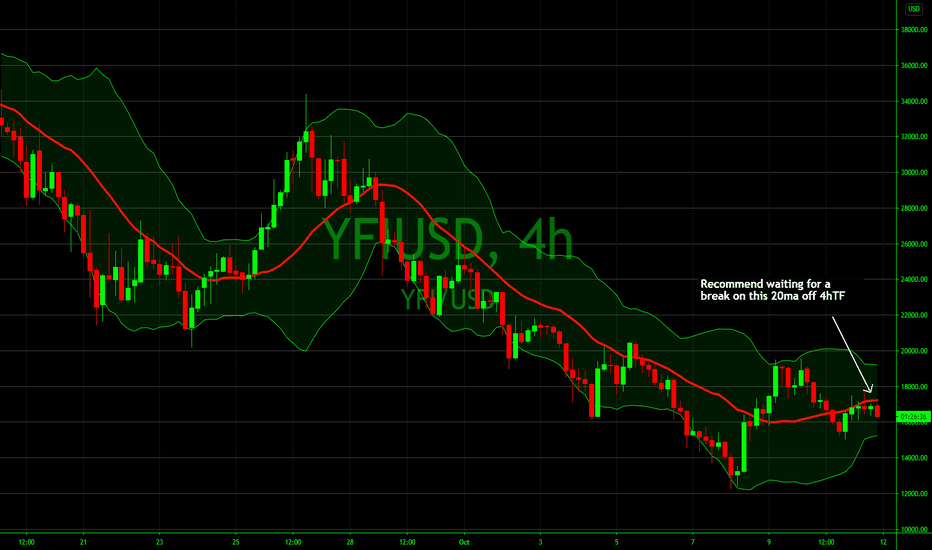
Task: Select the 36000.00 price axis label
Action: point(914,65)
